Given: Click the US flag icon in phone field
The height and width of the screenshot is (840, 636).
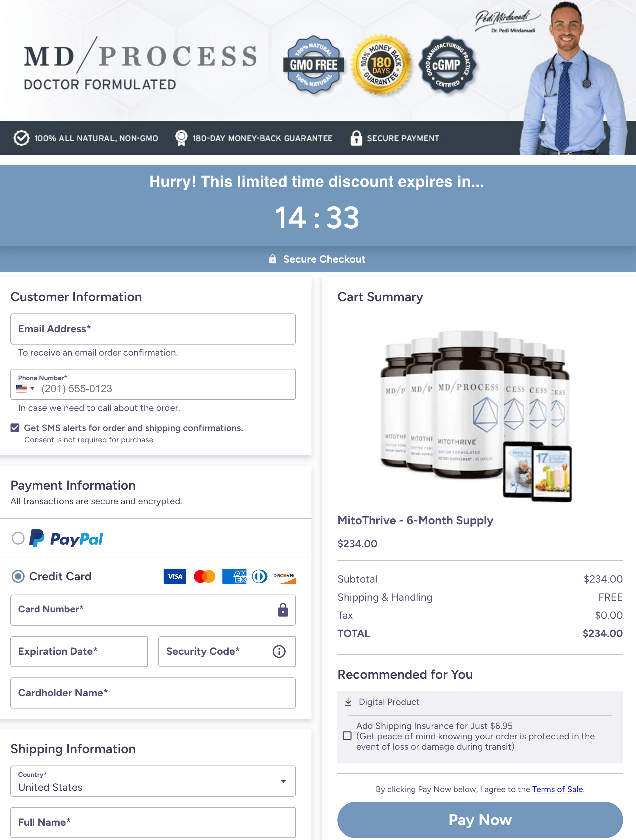Looking at the screenshot, I should (22, 389).
